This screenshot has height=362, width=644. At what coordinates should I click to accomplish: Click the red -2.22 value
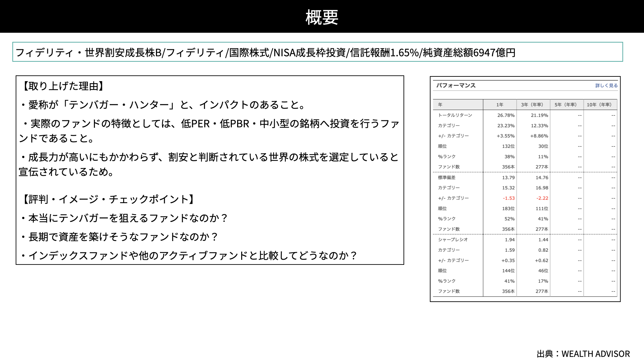tap(542, 198)
